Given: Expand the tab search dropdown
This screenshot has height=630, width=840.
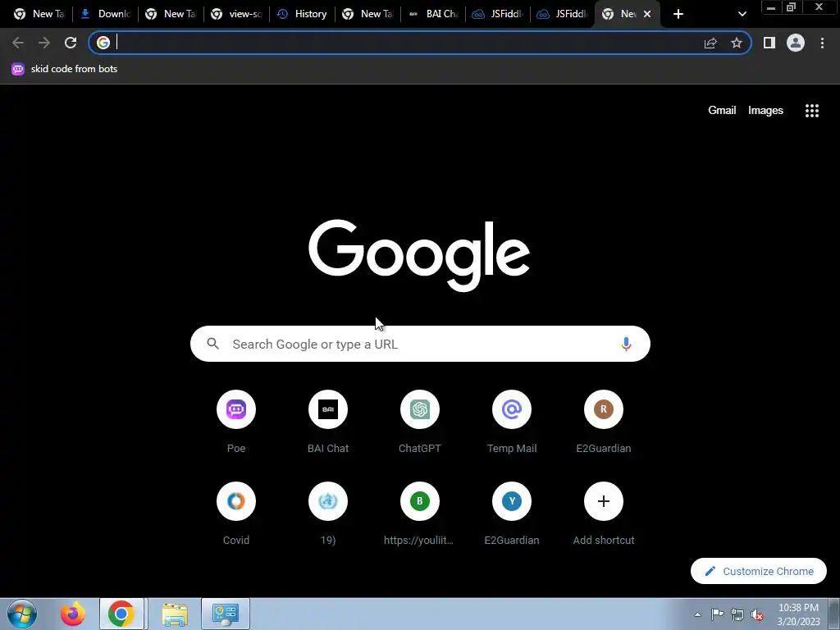Looking at the screenshot, I should coord(742,14).
